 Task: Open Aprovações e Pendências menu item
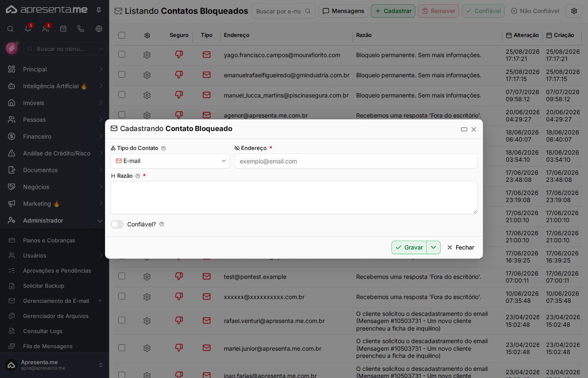[57, 270]
